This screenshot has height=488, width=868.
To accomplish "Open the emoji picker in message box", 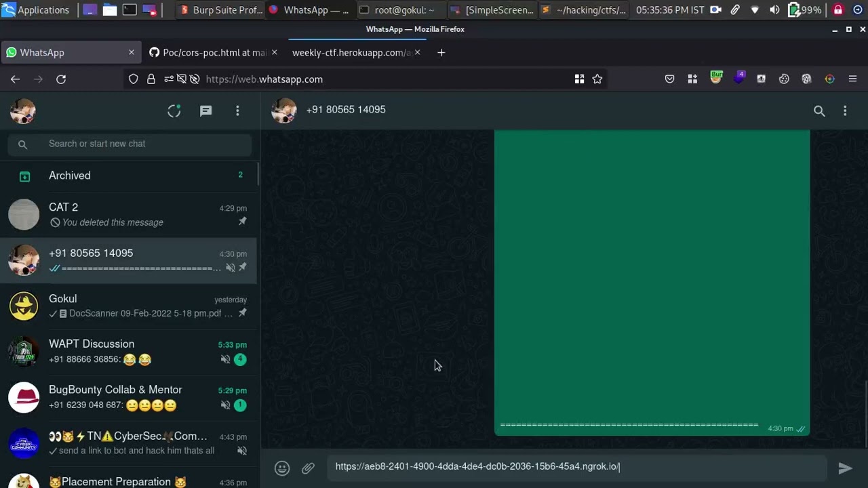I will pos(282,468).
